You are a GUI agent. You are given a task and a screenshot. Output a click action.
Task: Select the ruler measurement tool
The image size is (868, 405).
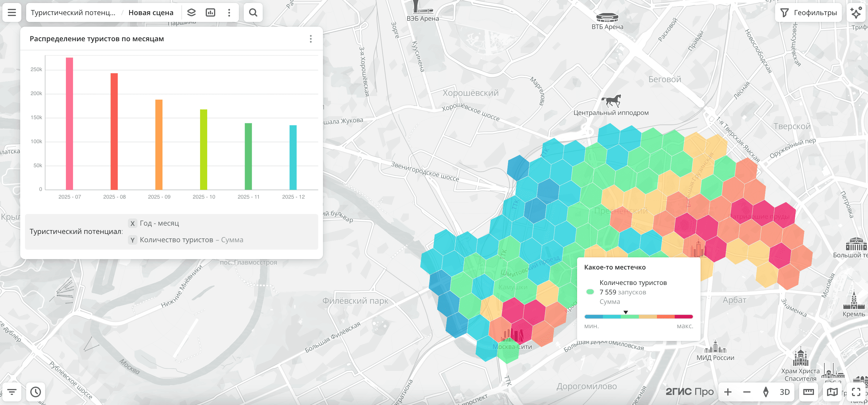click(808, 392)
